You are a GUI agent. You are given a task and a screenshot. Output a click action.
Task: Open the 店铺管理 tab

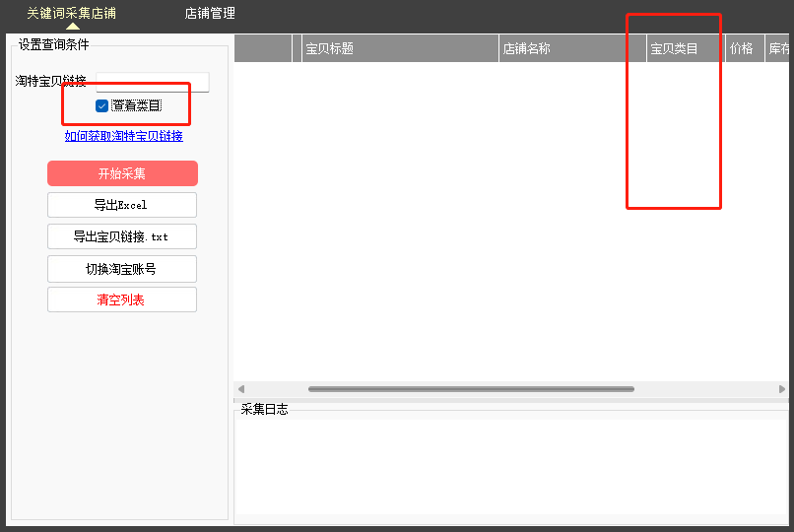point(210,13)
